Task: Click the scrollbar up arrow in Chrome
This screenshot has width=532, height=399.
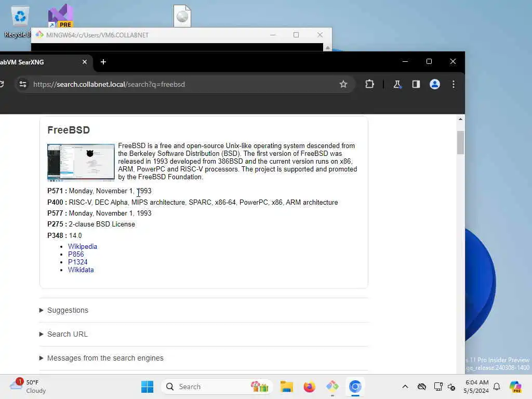Action: pyautogui.click(x=460, y=119)
